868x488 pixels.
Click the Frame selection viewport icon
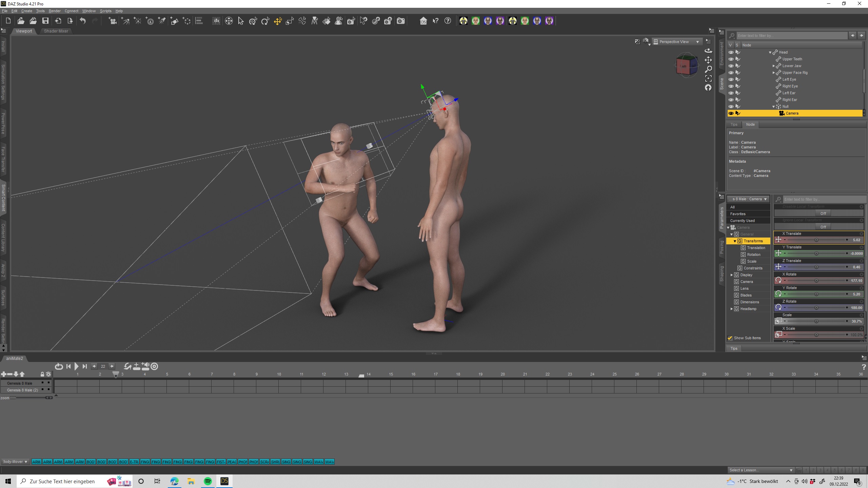point(708,78)
